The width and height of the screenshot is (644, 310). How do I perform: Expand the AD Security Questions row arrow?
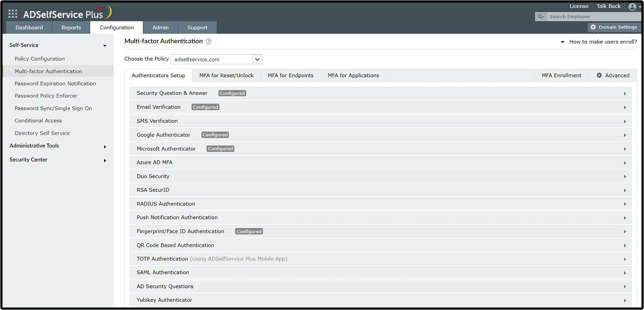pos(625,287)
